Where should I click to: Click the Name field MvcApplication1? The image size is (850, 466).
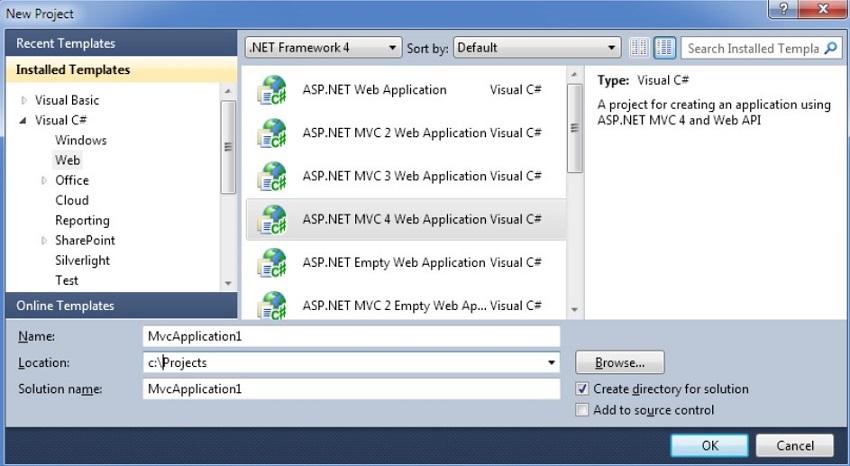tap(351, 336)
